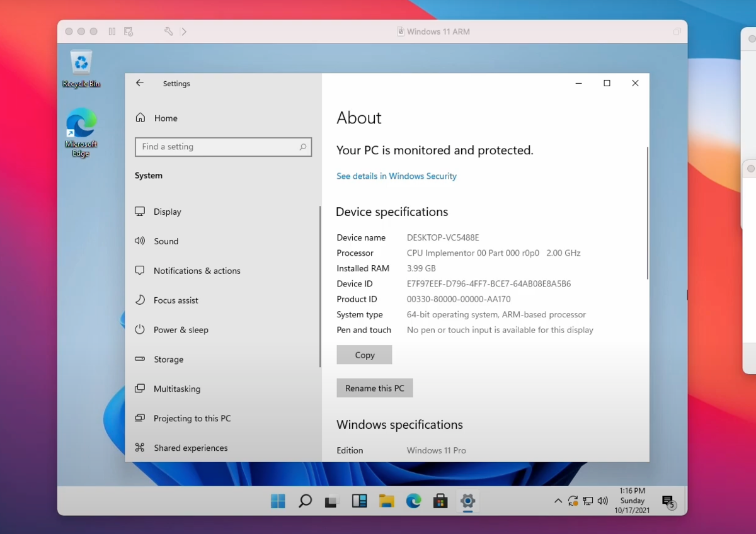Open taskbar clock and date
This screenshot has height=534, width=756.
[633, 501]
